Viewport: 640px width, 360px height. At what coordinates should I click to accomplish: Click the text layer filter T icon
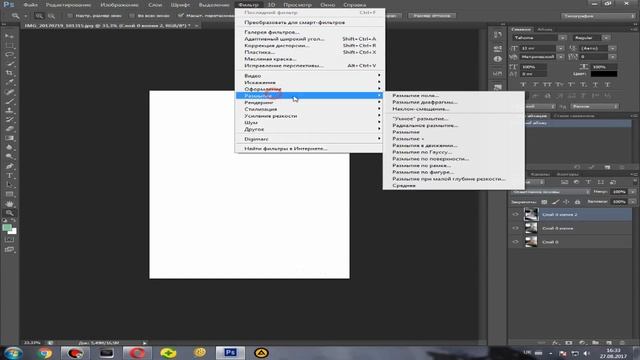[x=588, y=182]
